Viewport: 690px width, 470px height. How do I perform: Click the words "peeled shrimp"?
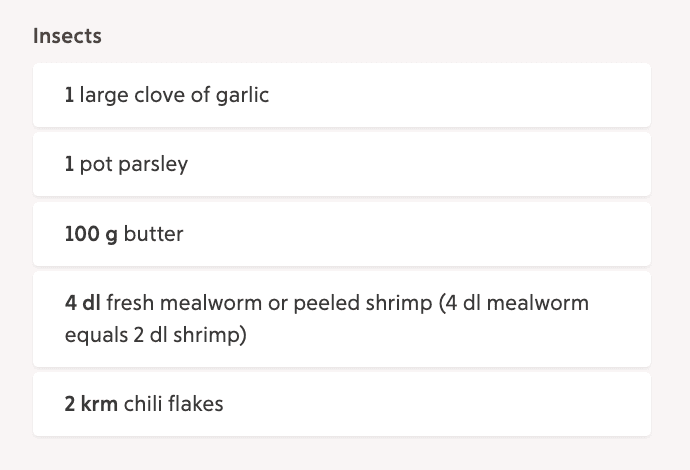[363, 303]
